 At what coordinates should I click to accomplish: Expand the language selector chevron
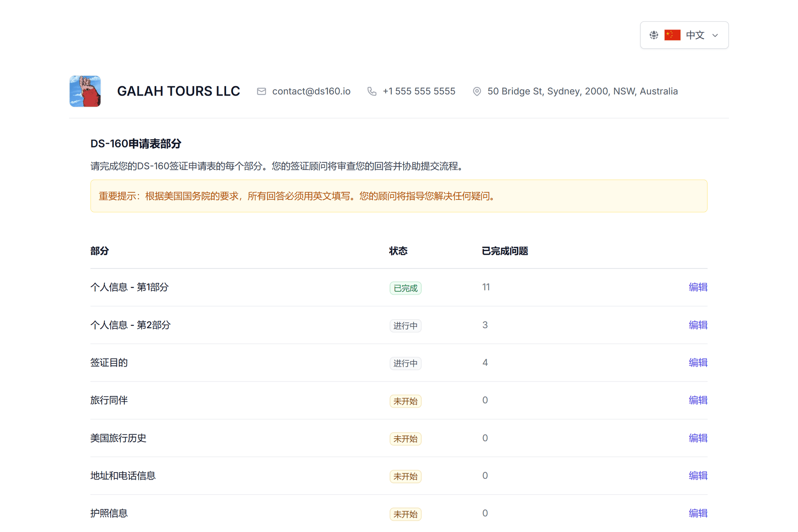click(x=716, y=35)
